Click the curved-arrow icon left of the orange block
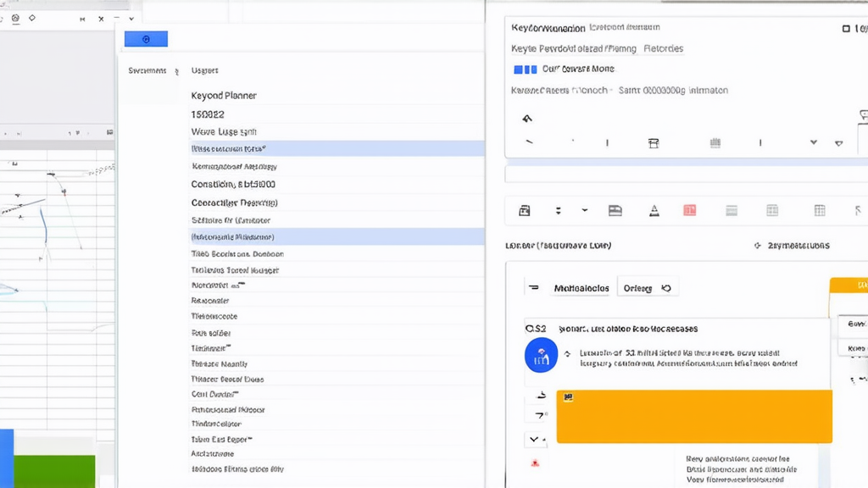The height and width of the screenshot is (488, 868). [x=541, y=395]
